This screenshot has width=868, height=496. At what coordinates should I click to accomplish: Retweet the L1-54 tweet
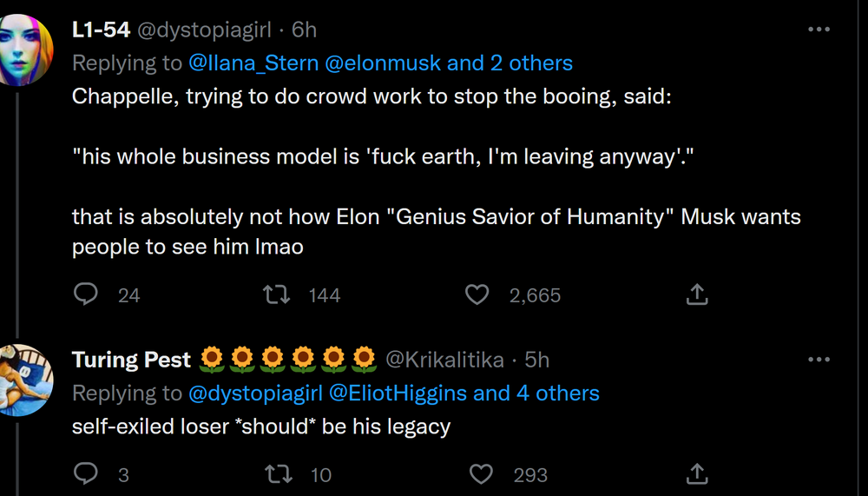pos(276,295)
